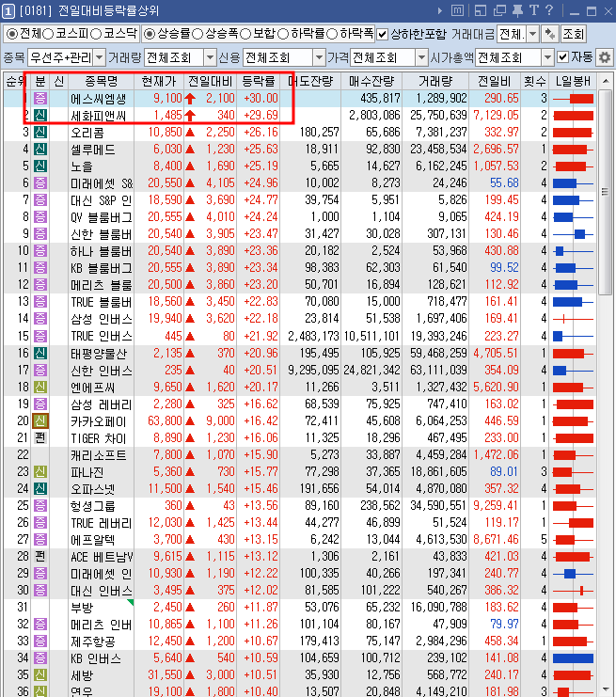Click the play arrow icon in title bar
The width and height of the screenshot is (616, 697).
tap(439, 10)
